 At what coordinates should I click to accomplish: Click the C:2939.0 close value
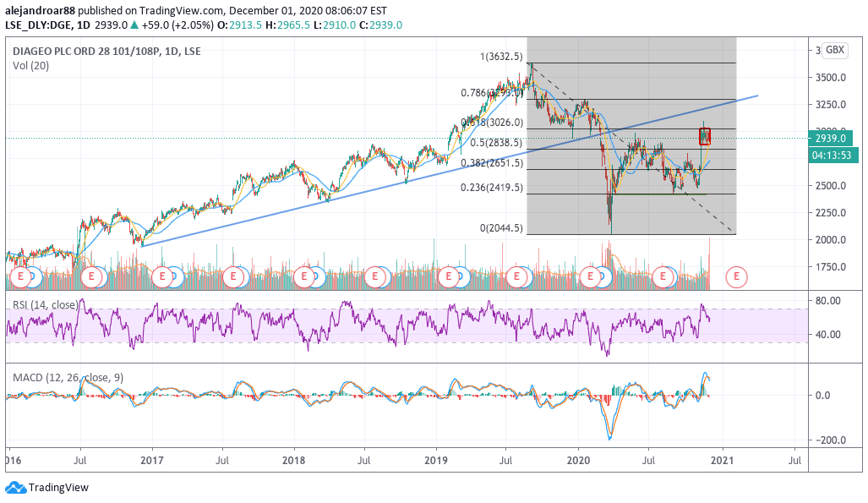point(381,25)
